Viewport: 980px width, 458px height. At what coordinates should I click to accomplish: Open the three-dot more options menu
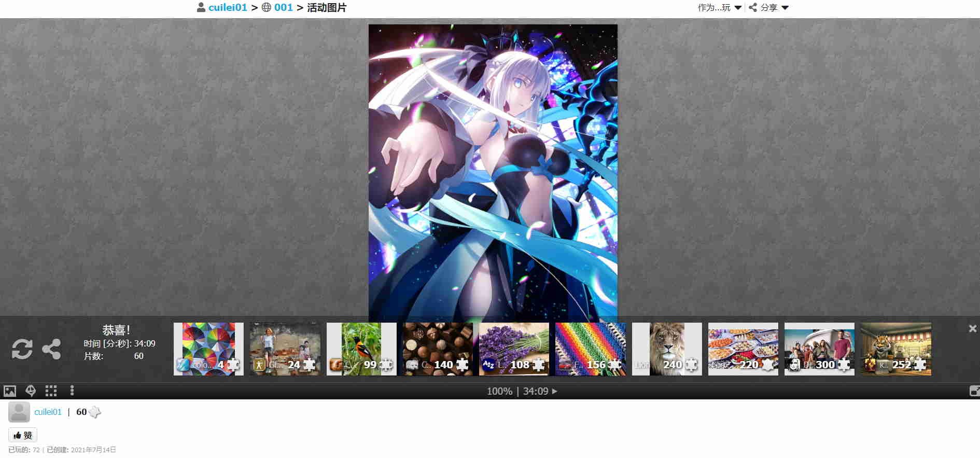coord(72,391)
